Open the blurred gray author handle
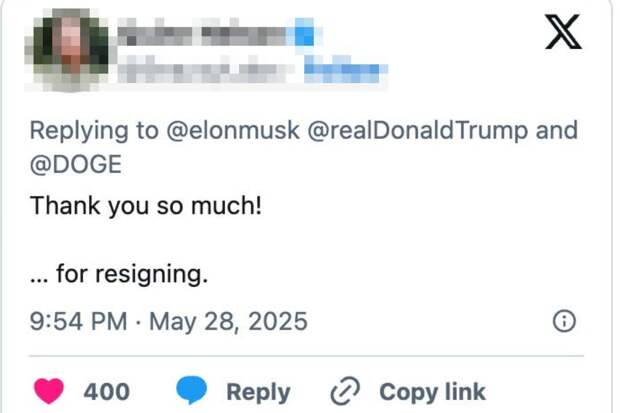 click(x=207, y=69)
